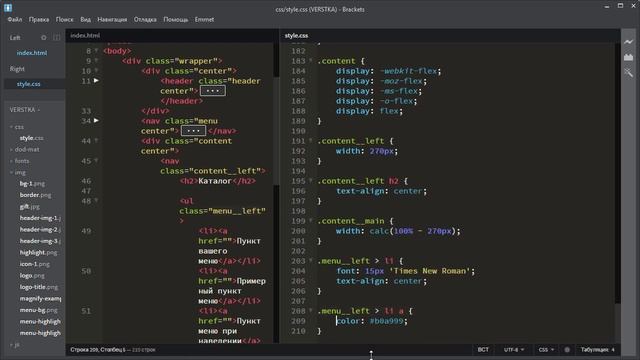Viewport: 640px width, 360px height.
Task: Click the #b0a999 color value
Action: 386,321
